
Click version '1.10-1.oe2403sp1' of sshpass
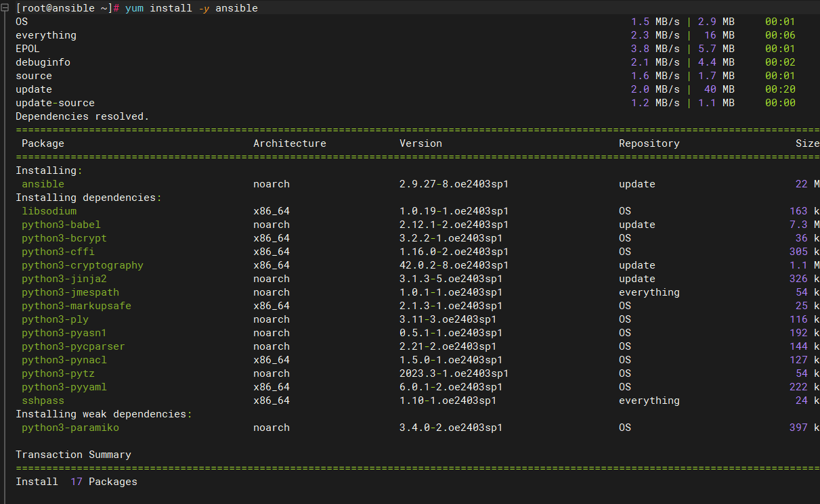448,400
